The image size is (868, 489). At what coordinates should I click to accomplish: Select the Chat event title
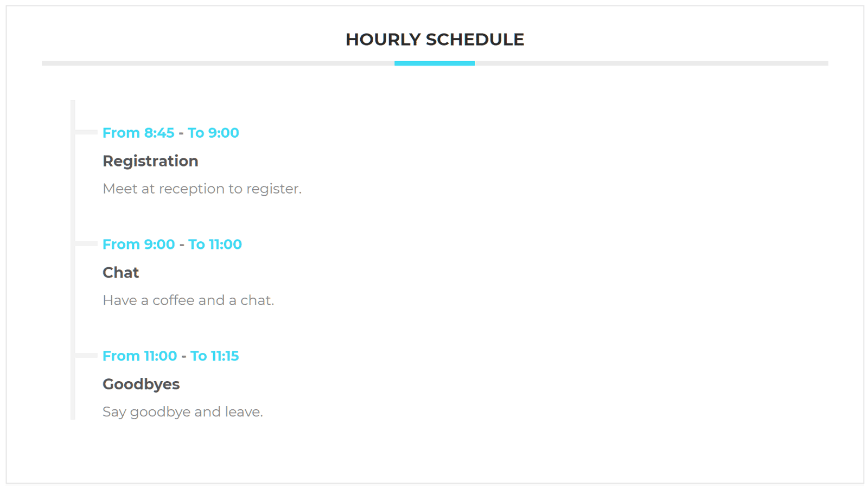pyautogui.click(x=120, y=273)
